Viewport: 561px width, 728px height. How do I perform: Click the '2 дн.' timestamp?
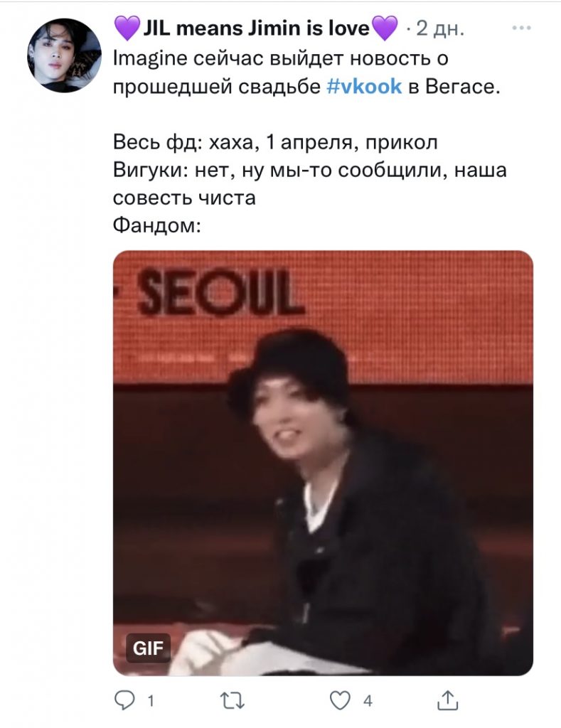tap(440, 28)
